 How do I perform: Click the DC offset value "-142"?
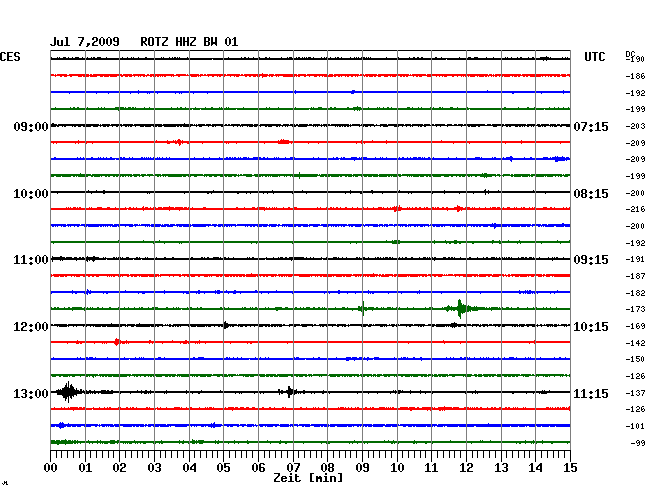point(635,343)
